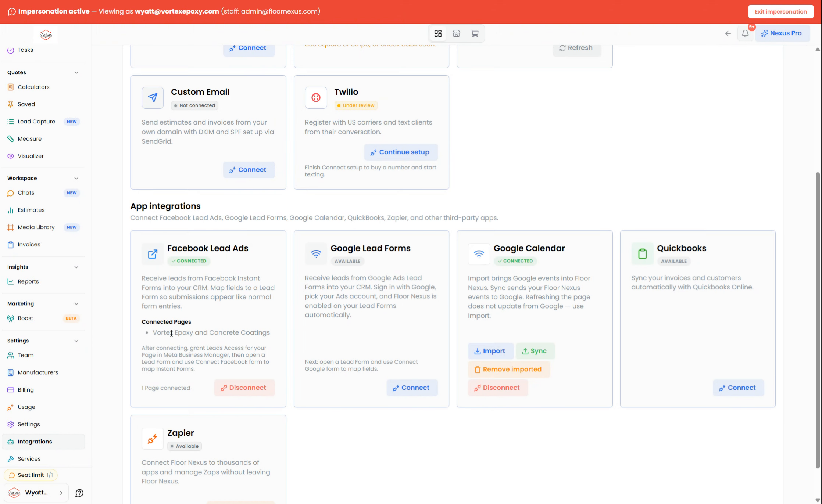The width and height of the screenshot is (822, 504).
Task: Expand the Wyatt account menu
Action: pyautogui.click(x=36, y=493)
